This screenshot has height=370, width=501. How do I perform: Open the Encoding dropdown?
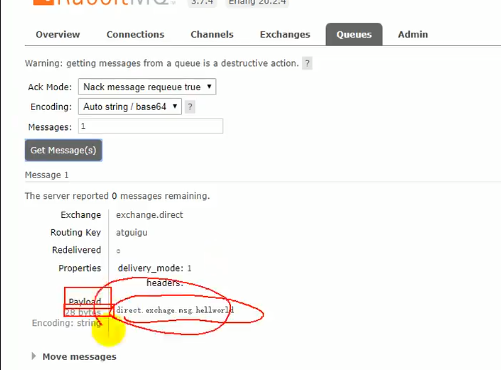pyautogui.click(x=130, y=107)
